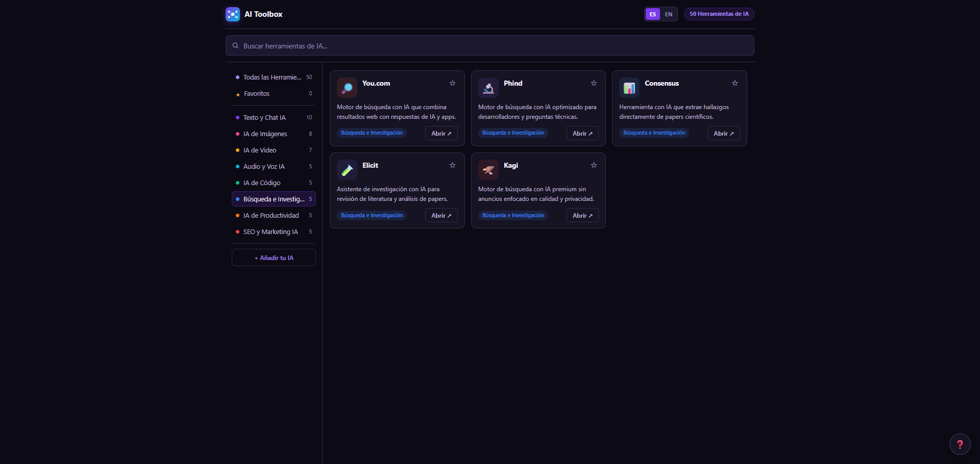The height and width of the screenshot is (464, 980).
Task: Select Texto y Chat IA category
Action: [274, 118]
